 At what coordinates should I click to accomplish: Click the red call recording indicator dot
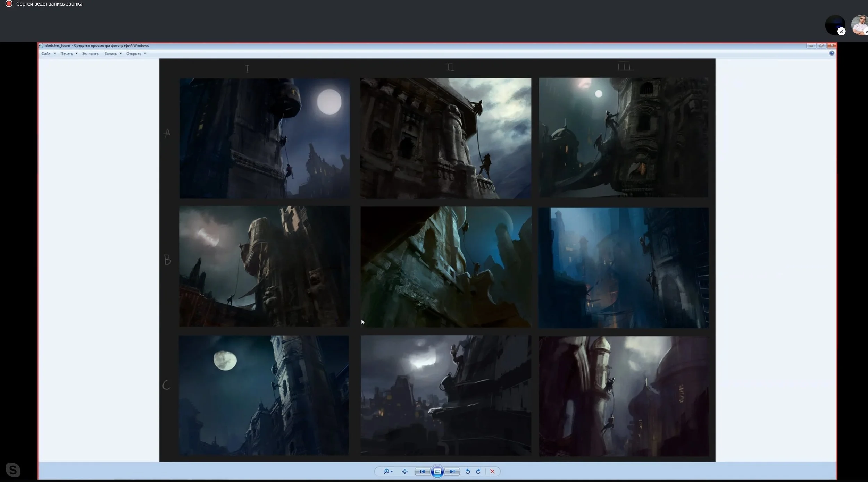pyautogui.click(x=9, y=4)
